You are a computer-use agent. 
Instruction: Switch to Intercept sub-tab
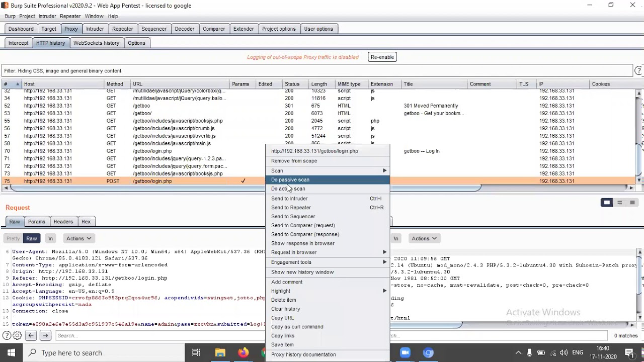point(18,43)
